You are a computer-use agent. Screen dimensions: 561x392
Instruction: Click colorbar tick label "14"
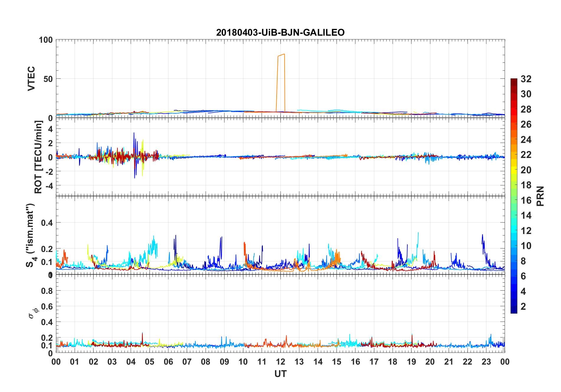[526, 215]
